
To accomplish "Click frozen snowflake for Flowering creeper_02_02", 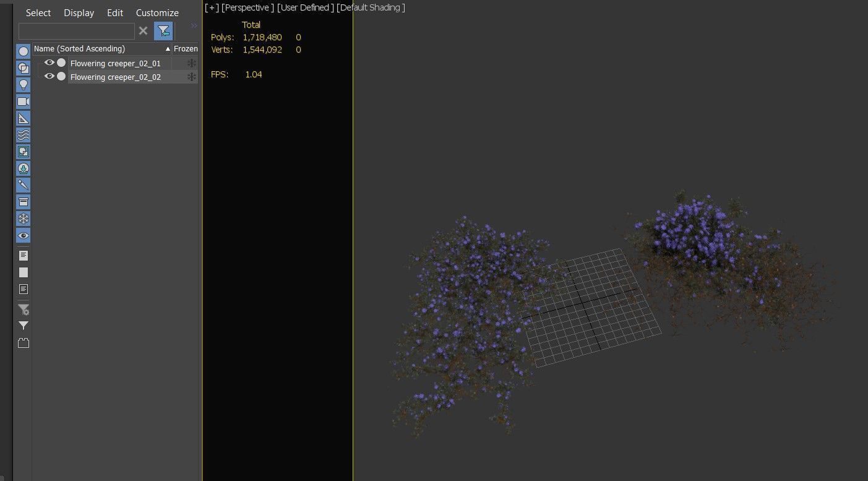I will [x=192, y=77].
